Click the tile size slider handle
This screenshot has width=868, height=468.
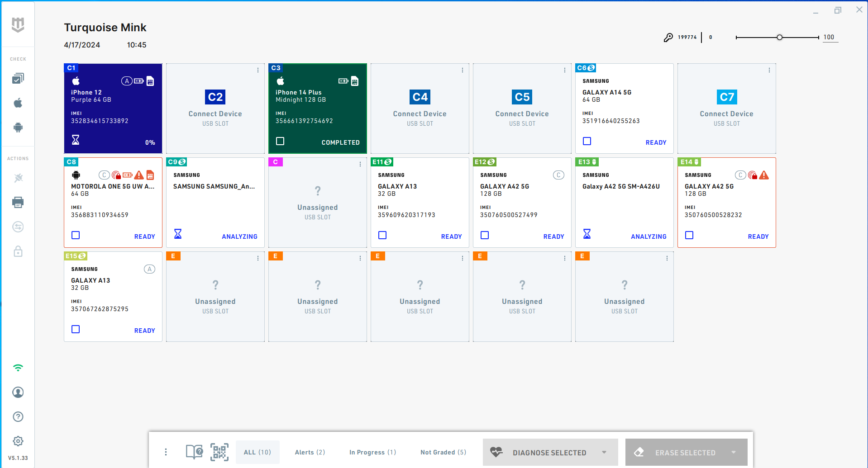coord(779,38)
